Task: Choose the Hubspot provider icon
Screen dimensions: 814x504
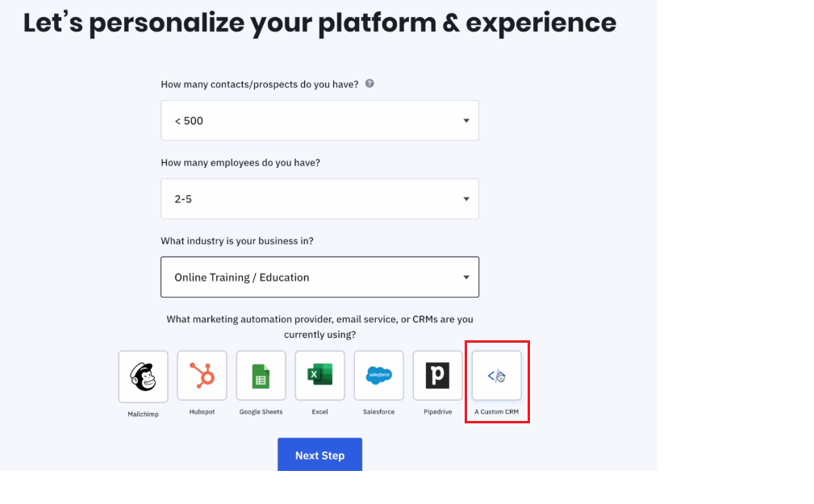Action: tap(202, 375)
